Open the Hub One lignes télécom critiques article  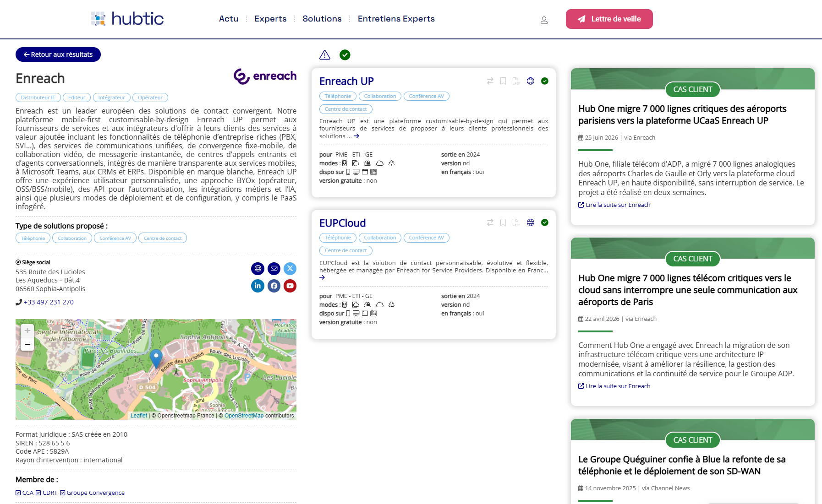[x=688, y=290]
